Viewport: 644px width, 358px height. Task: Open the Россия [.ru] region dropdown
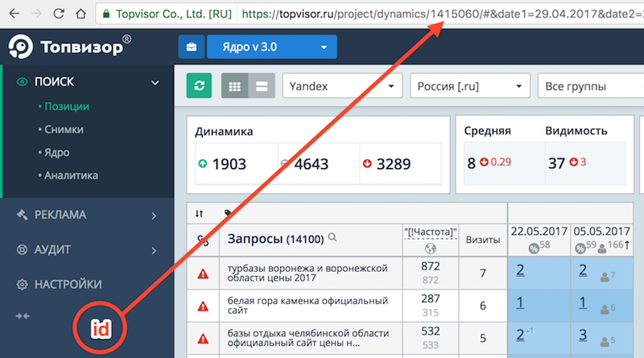[469, 86]
